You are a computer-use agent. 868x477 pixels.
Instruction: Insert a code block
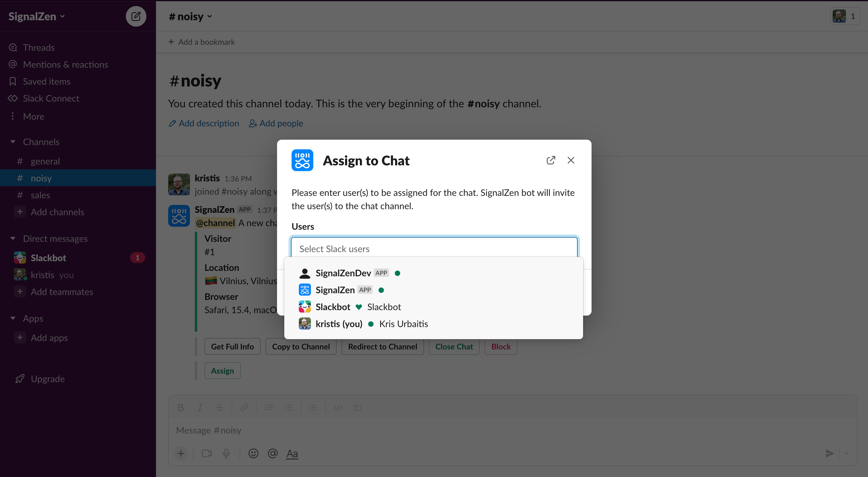[x=357, y=407]
